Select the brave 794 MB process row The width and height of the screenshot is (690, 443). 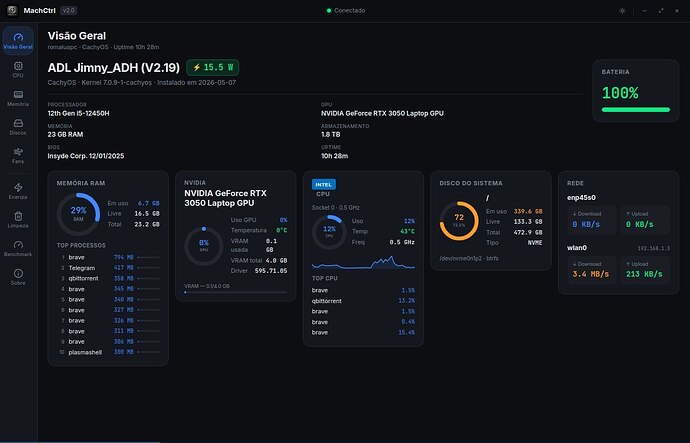108,257
